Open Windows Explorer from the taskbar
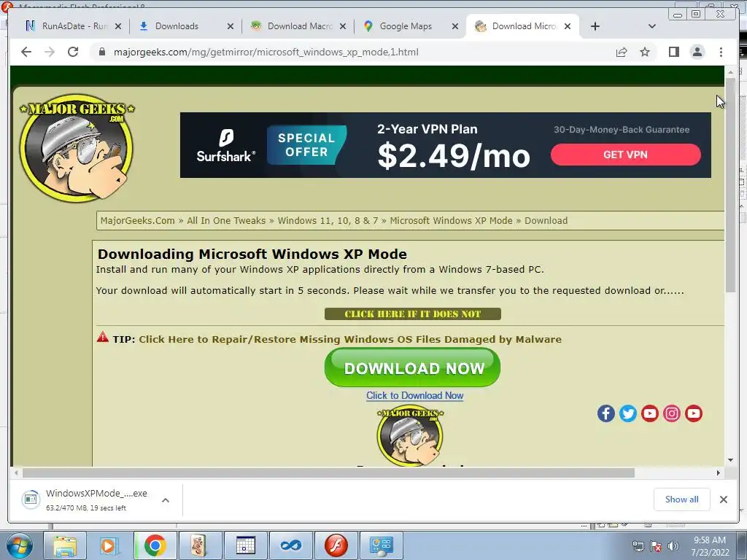 (x=64, y=545)
